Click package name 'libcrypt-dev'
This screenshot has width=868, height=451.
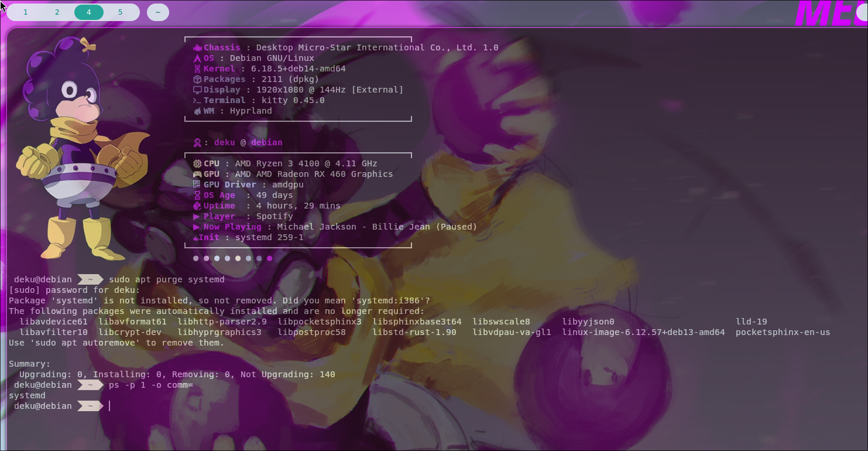pos(130,333)
